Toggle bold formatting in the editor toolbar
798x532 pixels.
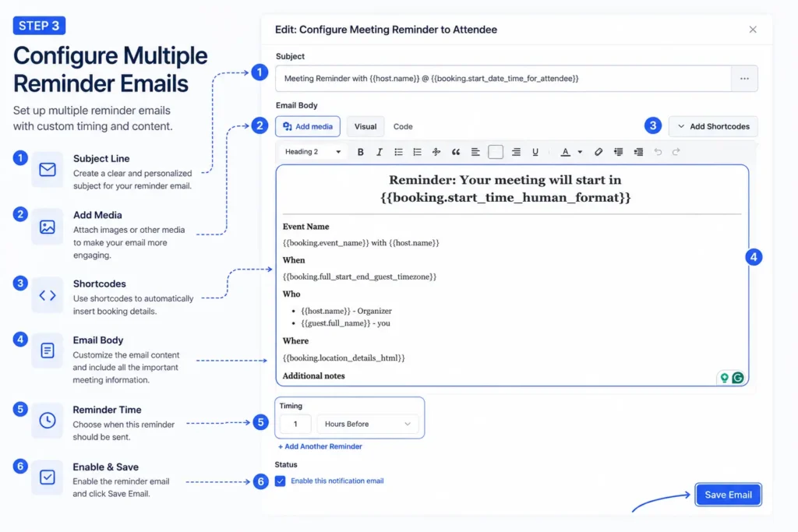pos(360,152)
